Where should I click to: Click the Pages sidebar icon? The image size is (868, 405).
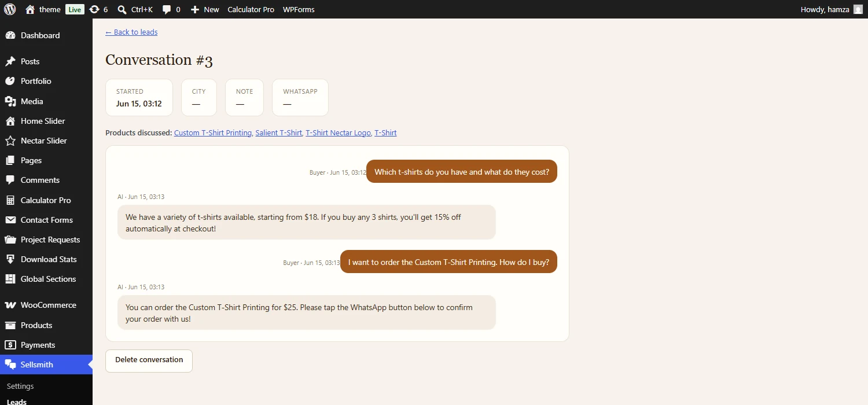click(x=10, y=160)
